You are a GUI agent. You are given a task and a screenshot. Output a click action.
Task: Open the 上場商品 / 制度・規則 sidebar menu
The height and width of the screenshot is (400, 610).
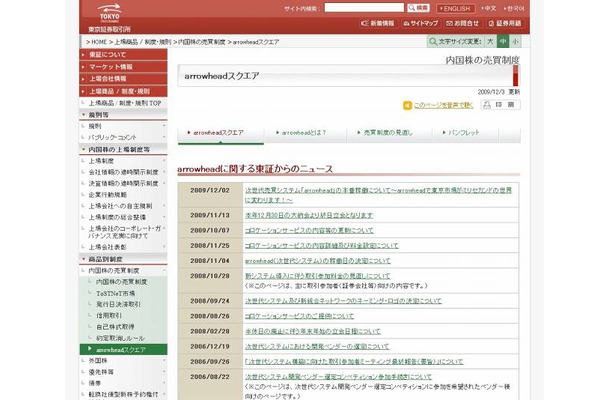(123, 91)
